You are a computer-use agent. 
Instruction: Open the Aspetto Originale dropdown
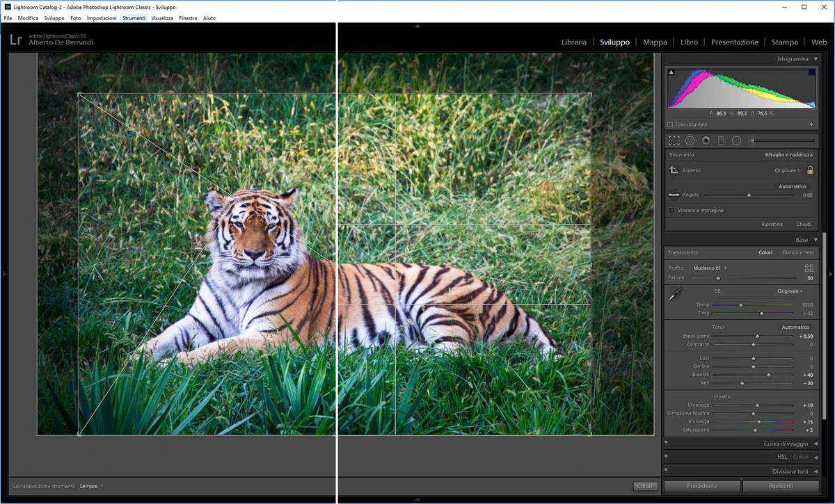click(x=788, y=170)
